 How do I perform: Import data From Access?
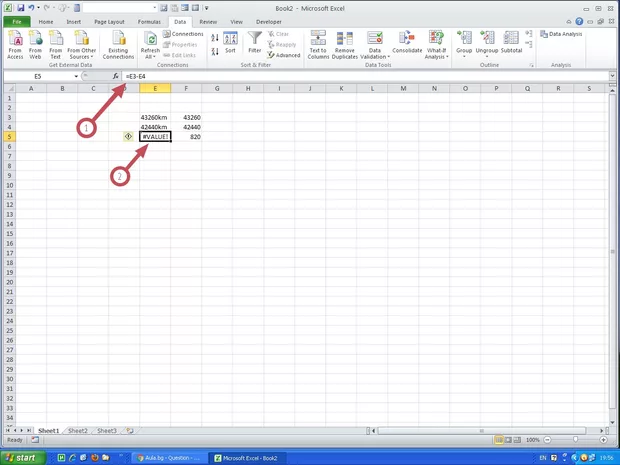[15, 45]
